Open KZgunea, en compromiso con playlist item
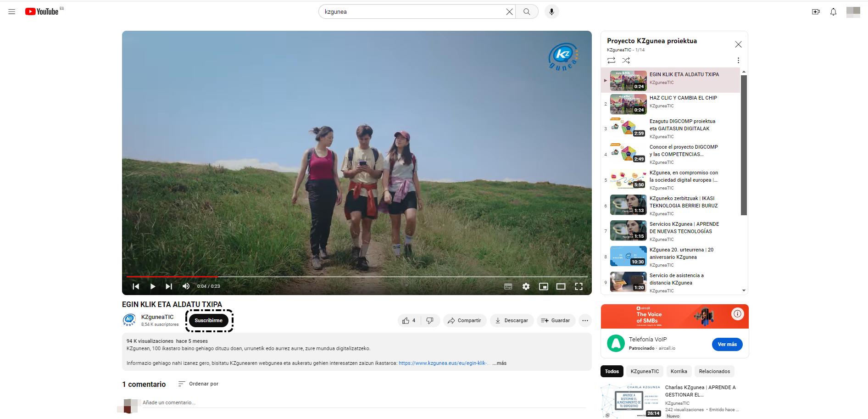868x419 pixels. point(670,180)
